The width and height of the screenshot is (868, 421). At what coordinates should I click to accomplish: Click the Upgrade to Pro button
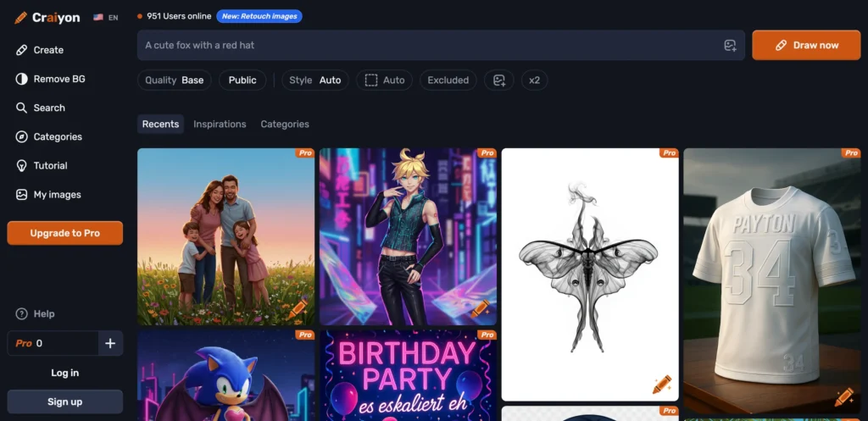coord(64,233)
